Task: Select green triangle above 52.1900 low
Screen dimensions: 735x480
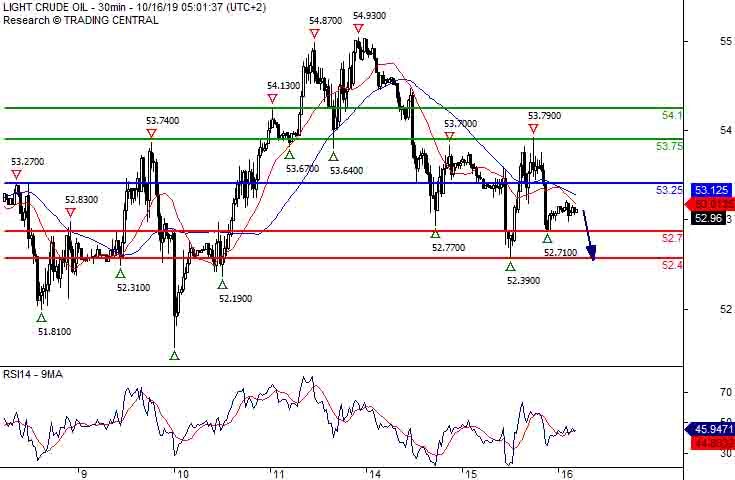Action: [223, 284]
